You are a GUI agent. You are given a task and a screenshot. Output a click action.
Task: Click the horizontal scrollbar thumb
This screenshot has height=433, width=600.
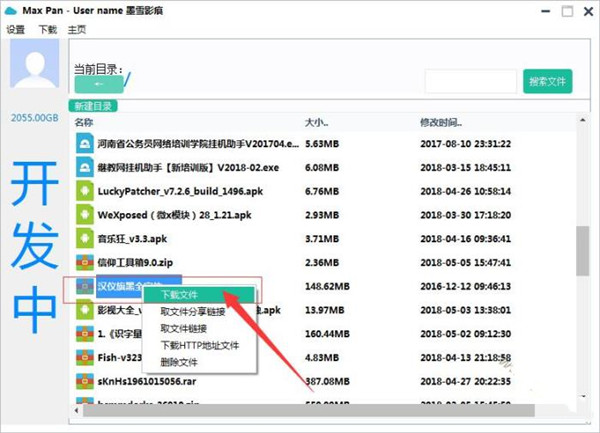(309, 410)
